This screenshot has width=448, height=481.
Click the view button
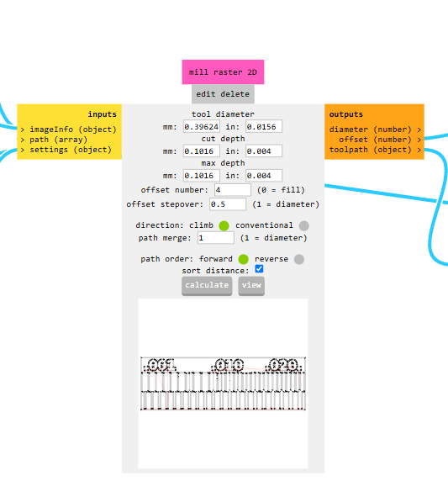[251, 286]
